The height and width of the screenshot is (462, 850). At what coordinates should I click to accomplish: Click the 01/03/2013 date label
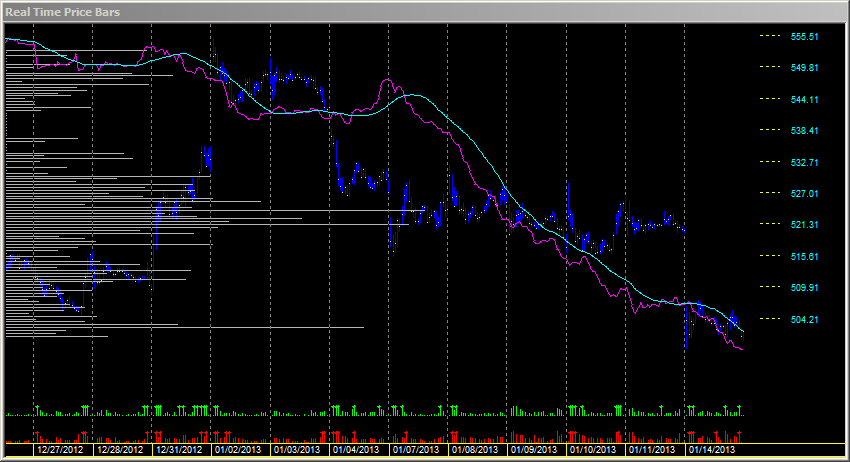point(297,450)
